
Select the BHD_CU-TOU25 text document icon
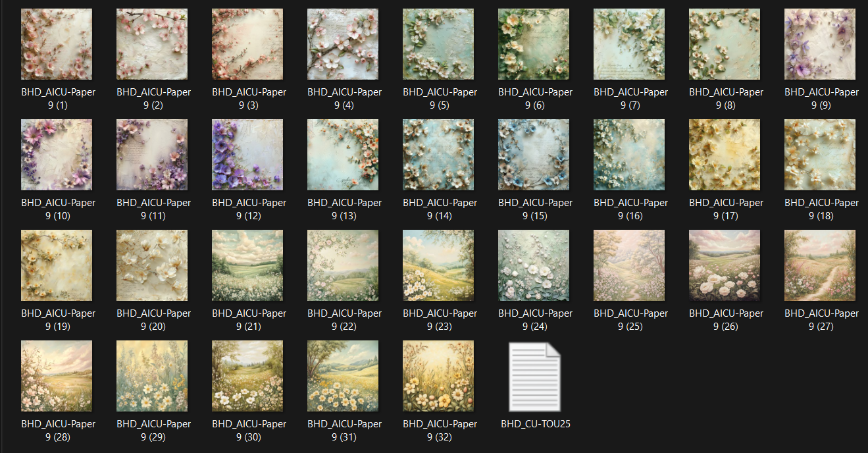click(x=536, y=376)
